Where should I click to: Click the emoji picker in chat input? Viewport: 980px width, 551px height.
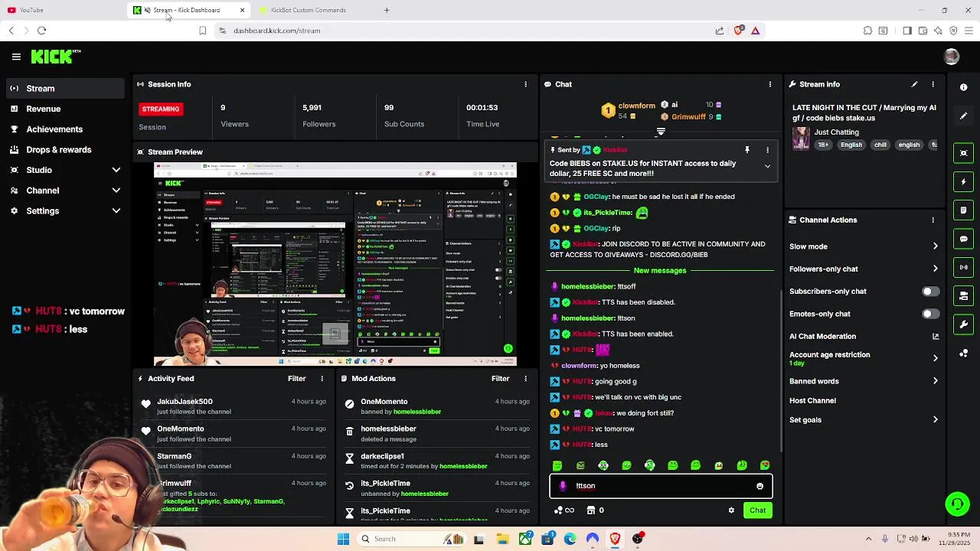[759, 486]
